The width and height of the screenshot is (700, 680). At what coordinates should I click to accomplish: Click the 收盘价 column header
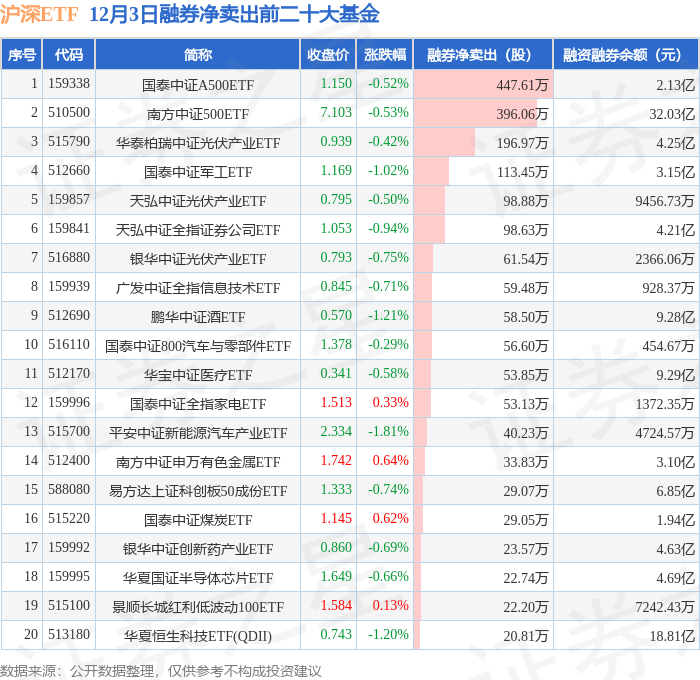click(x=328, y=54)
